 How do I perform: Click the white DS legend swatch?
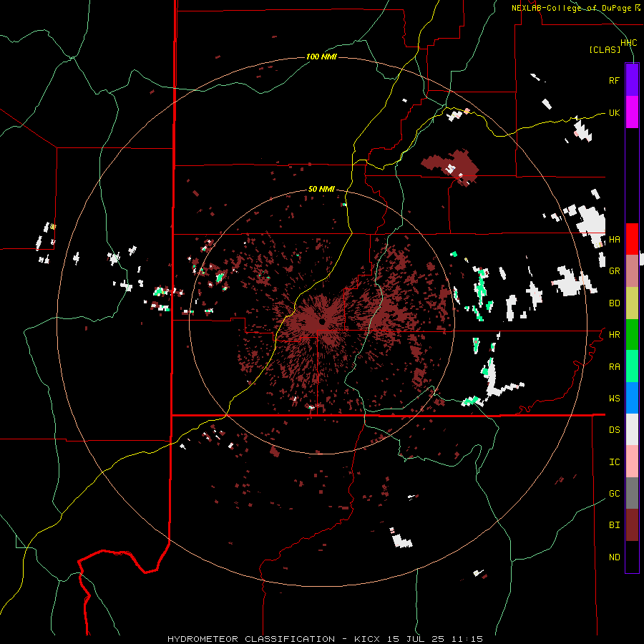pos(632,429)
